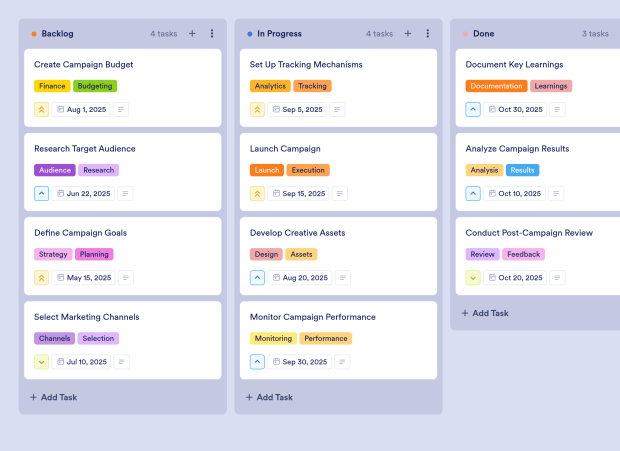This screenshot has height=451, width=620.
Task: Click priority icon on Define Campaign Goals card
Action: 42,278
